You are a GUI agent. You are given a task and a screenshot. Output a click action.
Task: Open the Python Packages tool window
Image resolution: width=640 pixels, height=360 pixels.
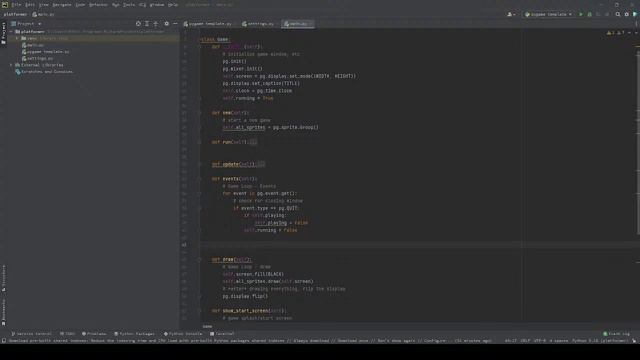[x=134, y=334]
